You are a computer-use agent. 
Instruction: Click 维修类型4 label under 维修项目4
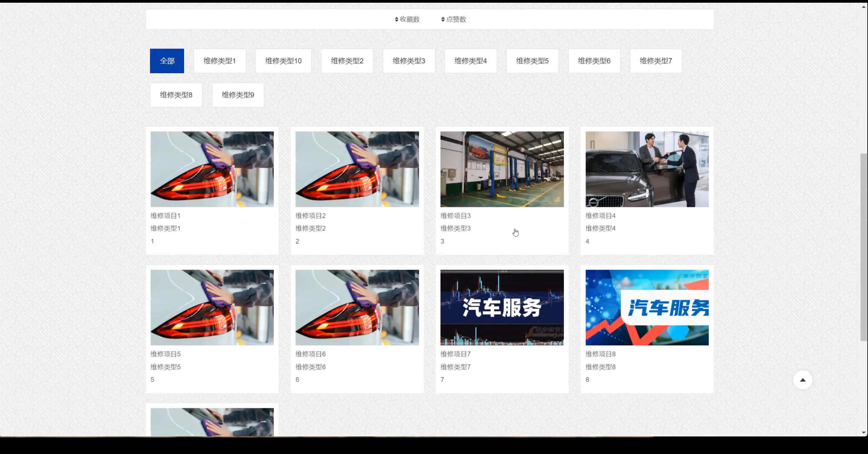(x=600, y=228)
